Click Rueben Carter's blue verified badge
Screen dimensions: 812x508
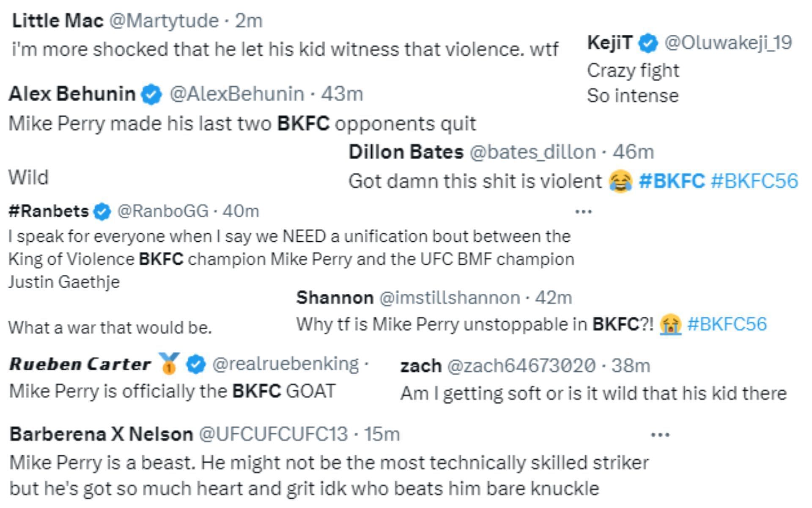(x=196, y=364)
